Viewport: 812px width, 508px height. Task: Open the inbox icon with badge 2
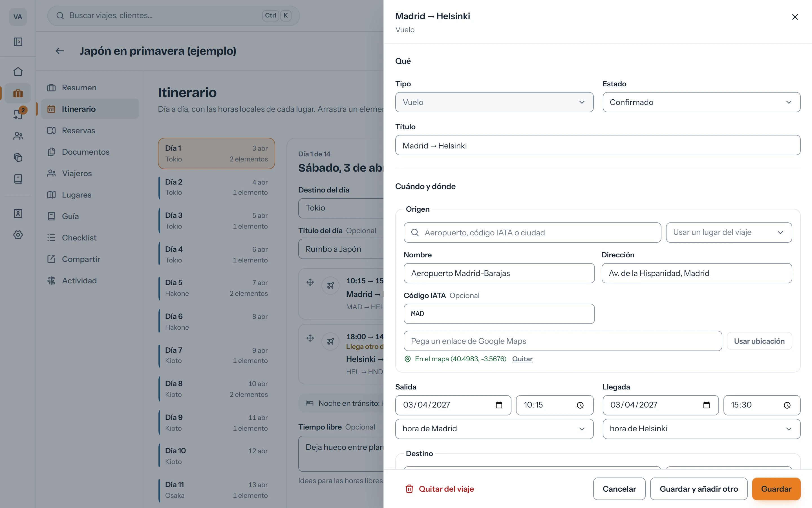tap(18, 114)
